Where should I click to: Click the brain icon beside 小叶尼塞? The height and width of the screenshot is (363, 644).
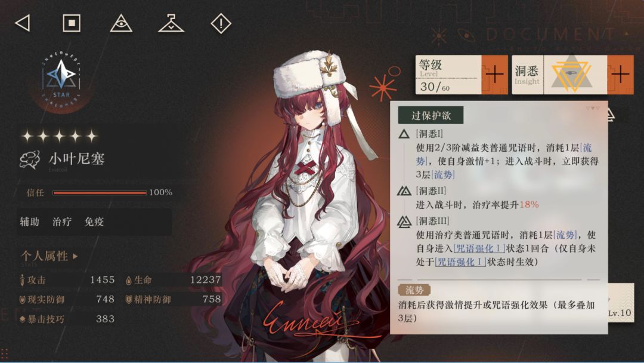30,159
